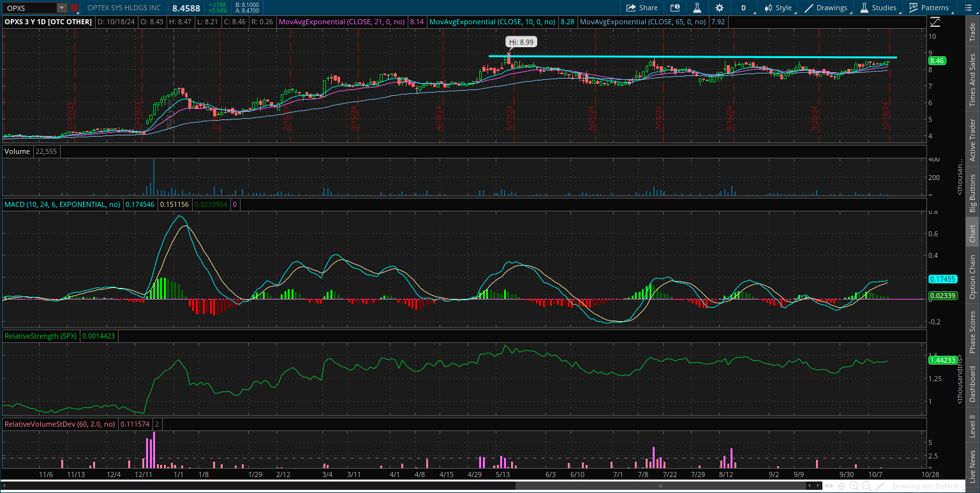Image resolution: width=980 pixels, height=493 pixels.
Task: Open chart settings gear icon
Action: (720, 8)
